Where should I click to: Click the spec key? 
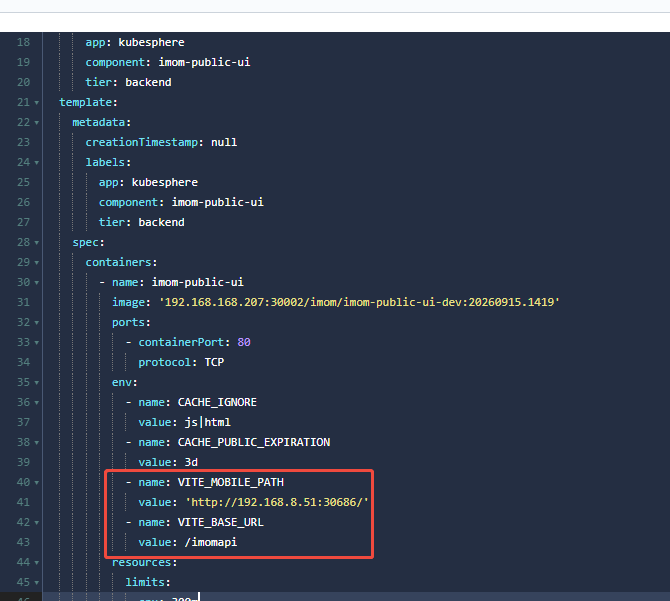click(x=85, y=242)
